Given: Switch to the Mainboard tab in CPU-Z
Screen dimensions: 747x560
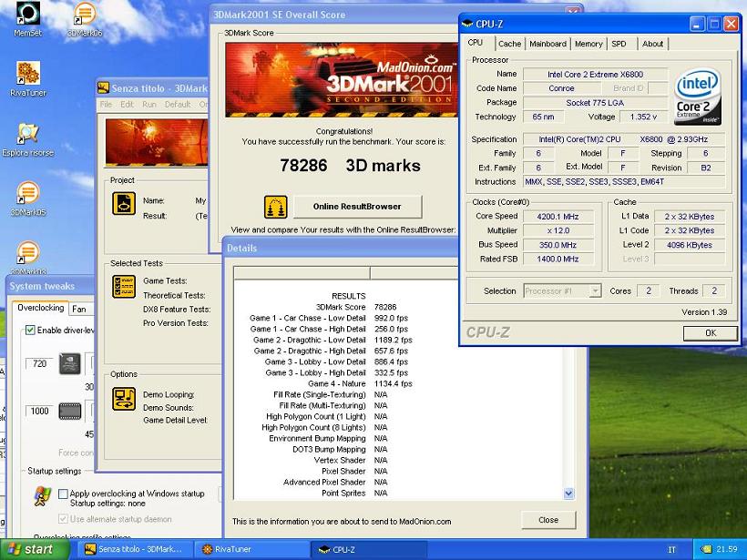Looking at the screenshot, I should tap(547, 44).
